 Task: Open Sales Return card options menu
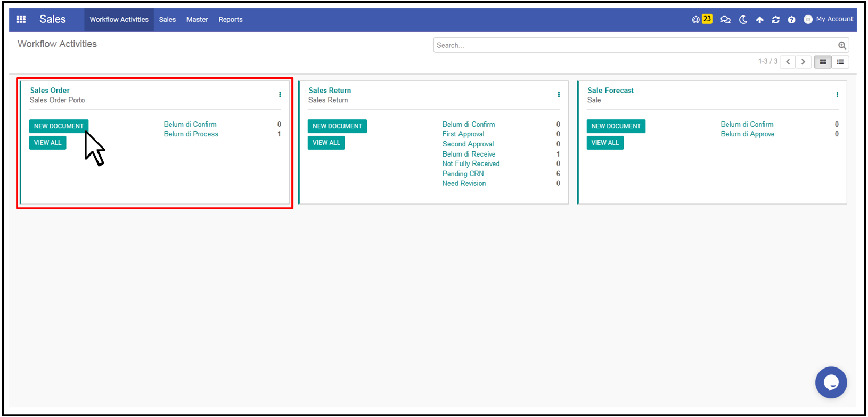click(559, 95)
